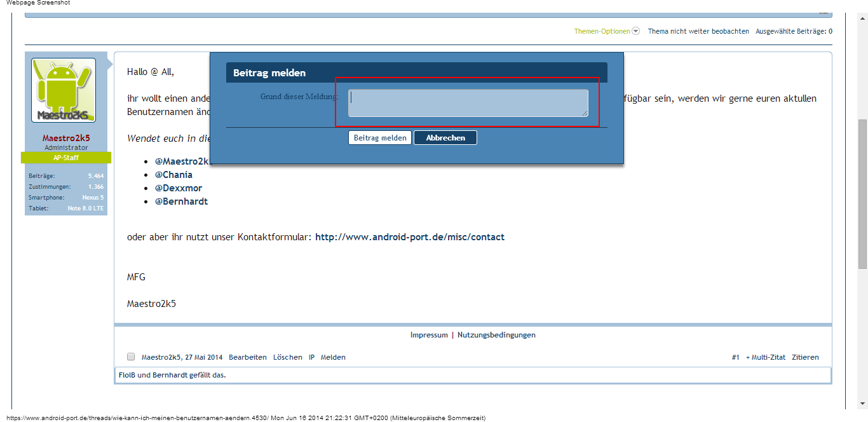The height and width of the screenshot is (422, 868).
Task: Focus the 'Grund dieser Meldung' text area
Action: [468, 103]
